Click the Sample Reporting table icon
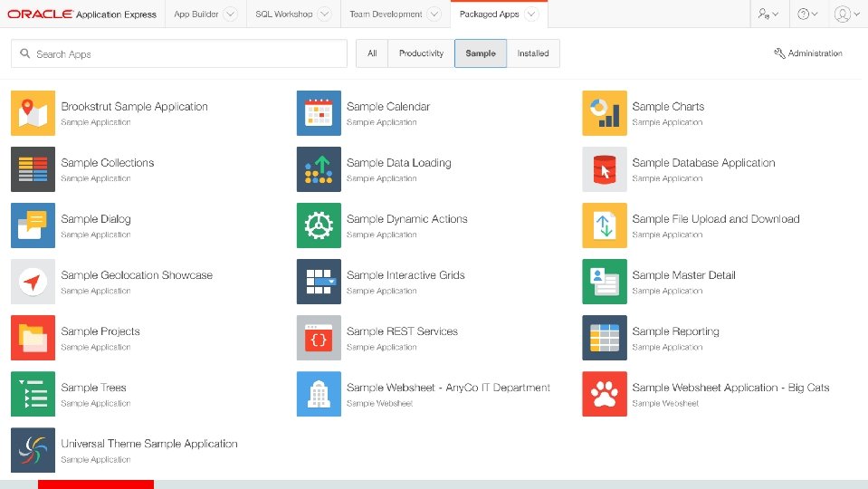The image size is (868, 489). point(605,338)
